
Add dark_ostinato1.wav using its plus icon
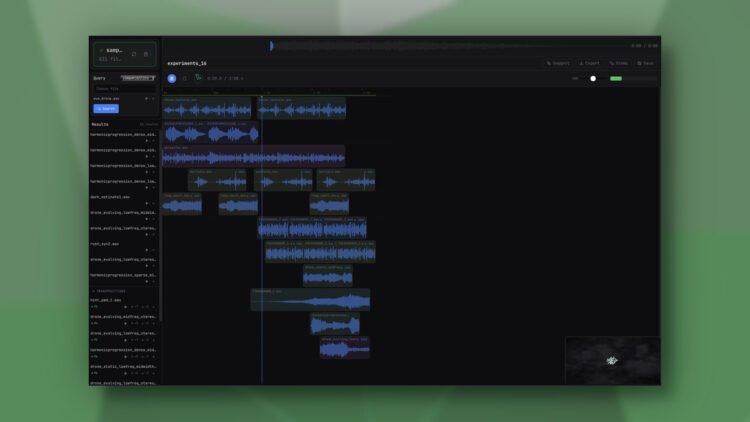point(154,203)
